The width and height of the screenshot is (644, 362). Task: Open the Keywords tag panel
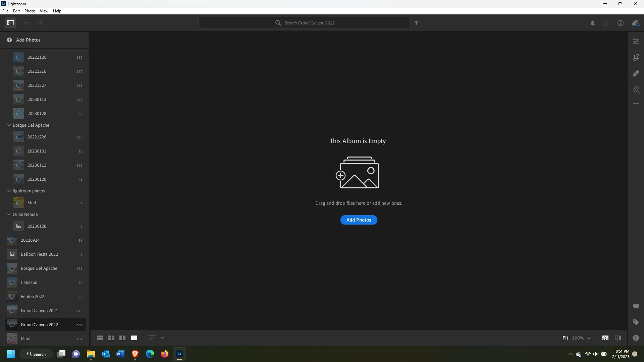(x=636, y=322)
